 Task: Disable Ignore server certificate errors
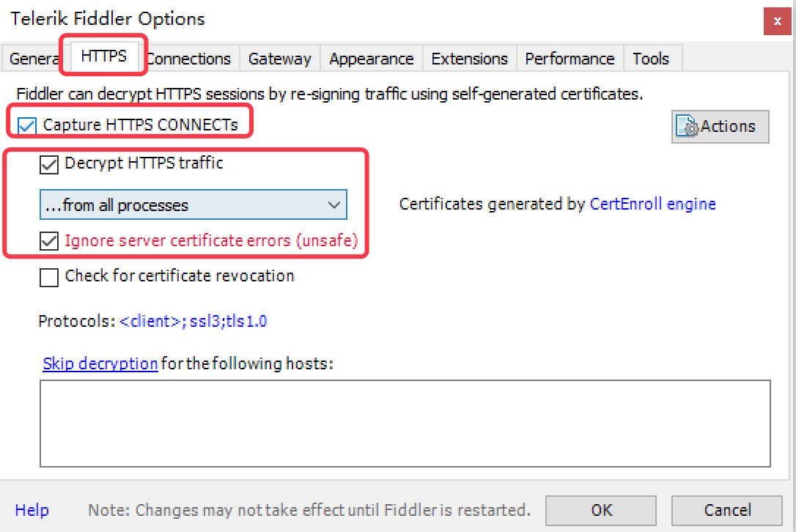(49, 241)
